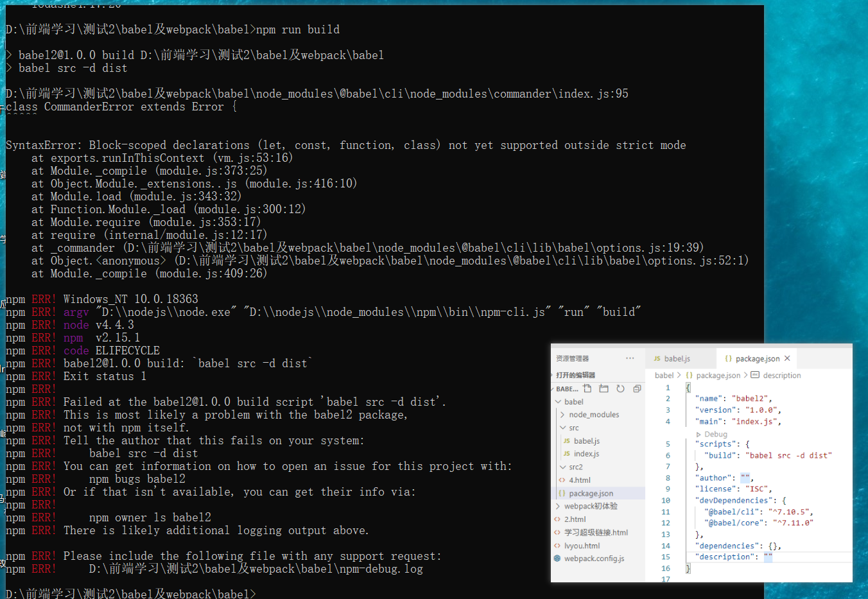The width and height of the screenshot is (868, 599).
Task: Collapse the src2 folder in the tree
Action: [x=563, y=467]
